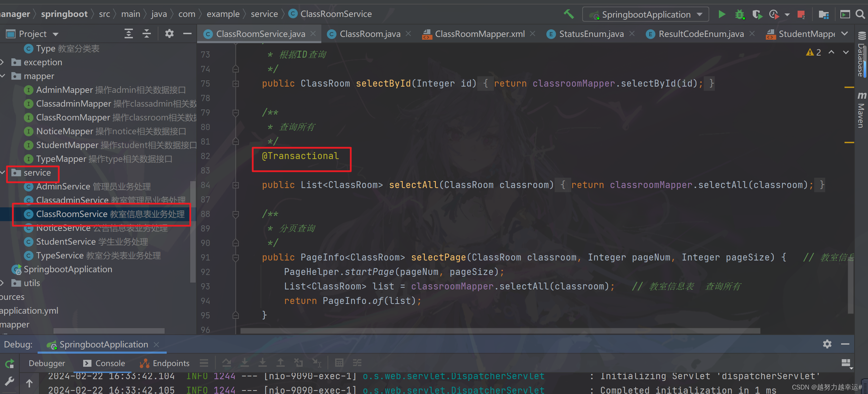The height and width of the screenshot is (394, 868).
Task: Start a new Debug session via the bug icon
Action: 740,14
